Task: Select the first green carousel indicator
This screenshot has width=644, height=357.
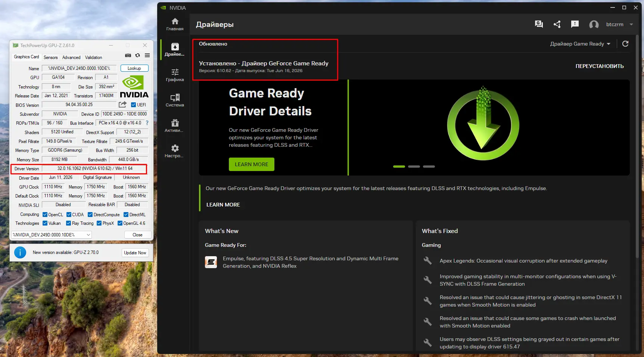Action: click(x=399, y=167)
